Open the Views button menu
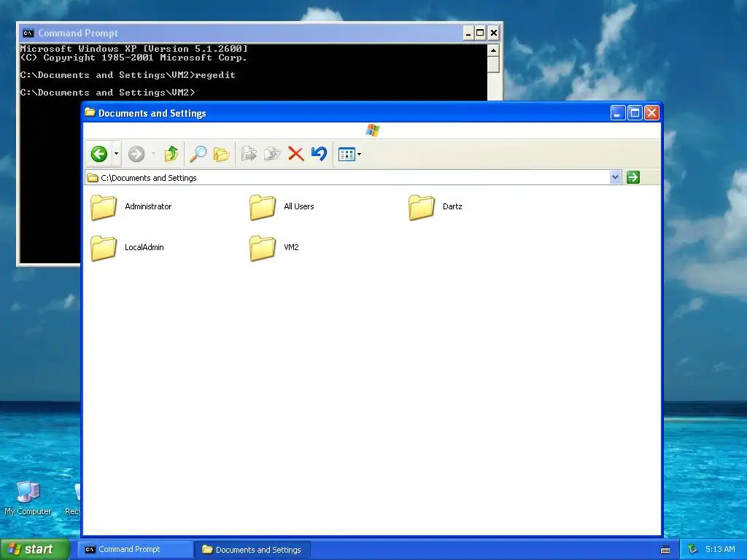 pos(349,155)
